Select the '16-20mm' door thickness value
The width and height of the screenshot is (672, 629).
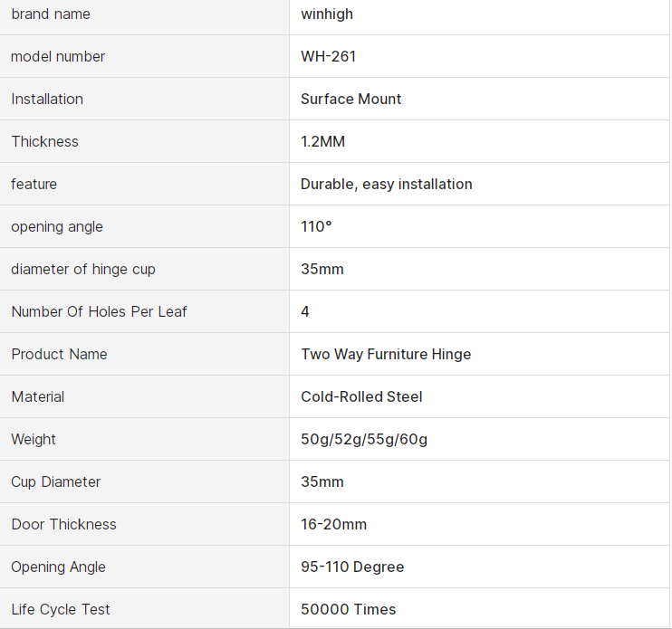point(333,524)
